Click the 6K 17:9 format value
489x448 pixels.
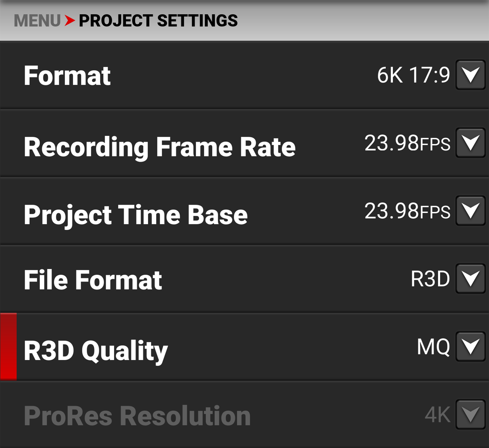[413, 75]
